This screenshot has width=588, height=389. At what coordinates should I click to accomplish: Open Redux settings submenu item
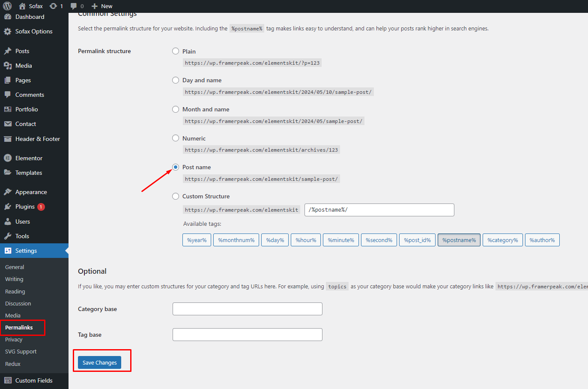pyautogui.click(x=13, y=364)
